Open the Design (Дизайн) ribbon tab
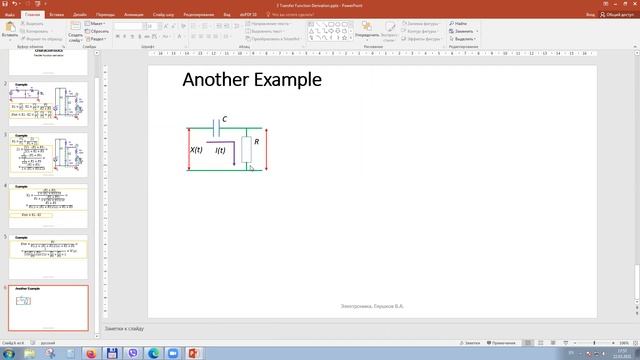 point(80,14)
